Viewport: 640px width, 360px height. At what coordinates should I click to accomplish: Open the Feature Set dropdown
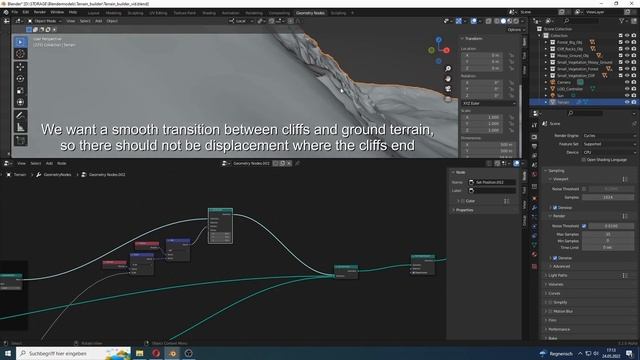608,144
